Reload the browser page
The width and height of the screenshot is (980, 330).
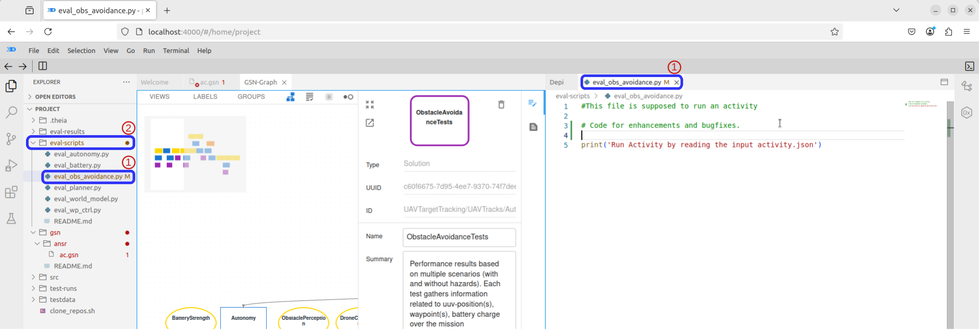(x=48, y=32)
